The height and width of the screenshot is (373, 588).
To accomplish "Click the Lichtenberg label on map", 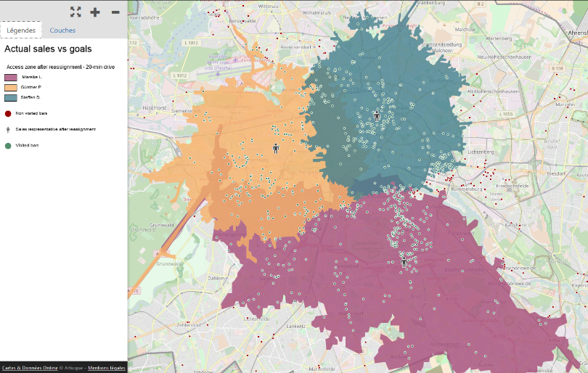I will click(481, 152).
